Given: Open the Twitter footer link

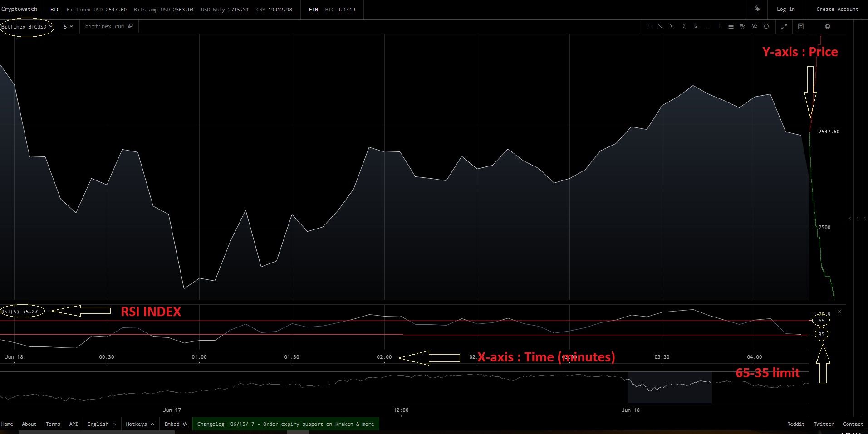Looking at the screenshot, I should pos(824,424).
